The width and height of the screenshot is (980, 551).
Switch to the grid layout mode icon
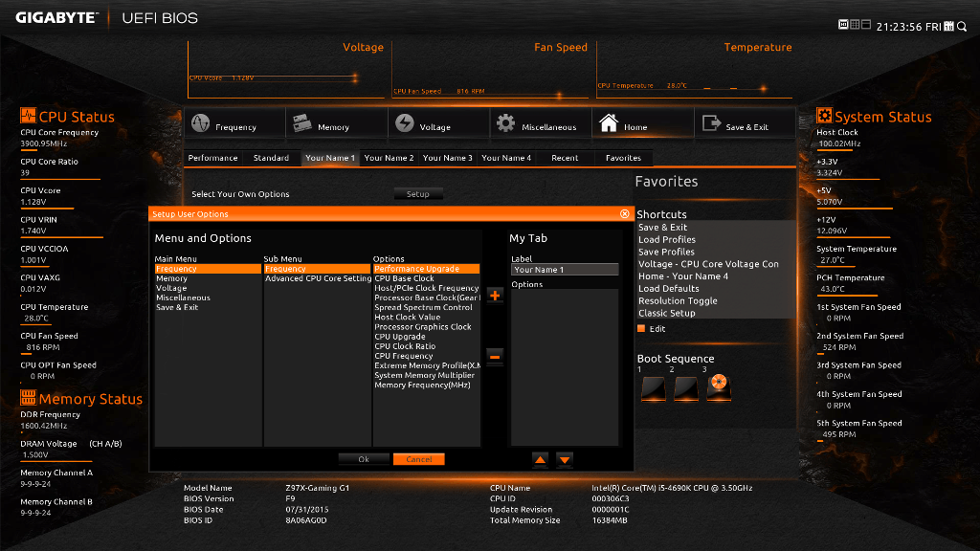855,24
